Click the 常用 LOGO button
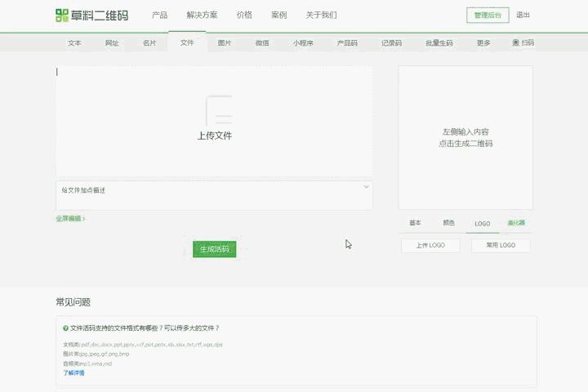The image size is (588, 392). point(501,245)
